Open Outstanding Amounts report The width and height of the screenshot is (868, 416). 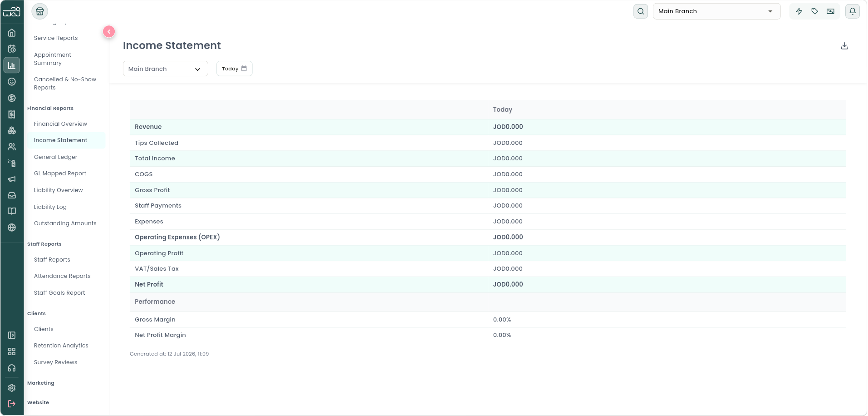(65, 223)
